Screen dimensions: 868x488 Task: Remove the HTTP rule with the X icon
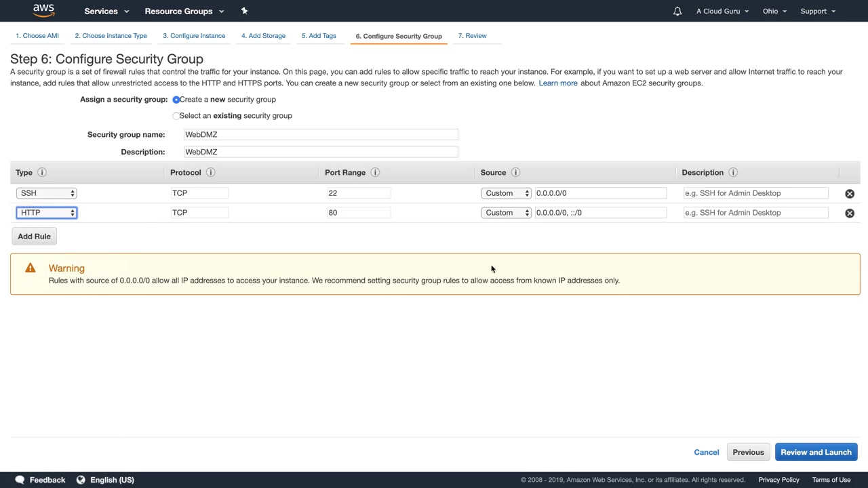click(x=850, y=213)
